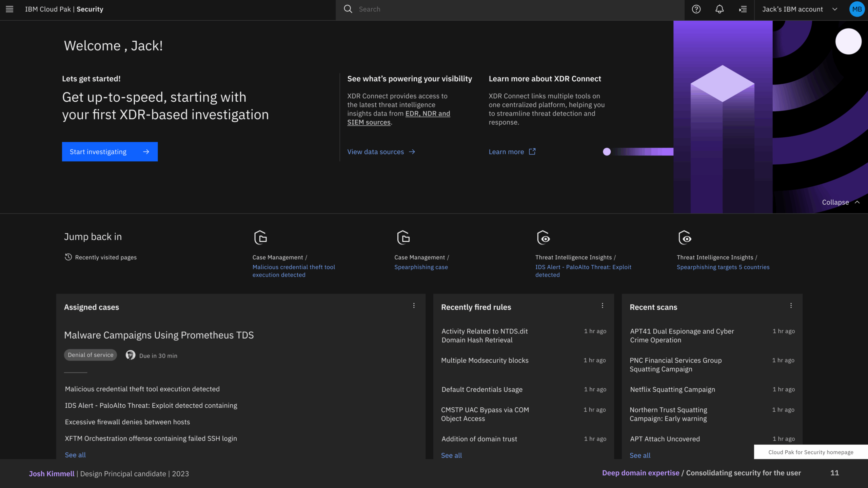The height and width of the screenshot is (488, 868).
Task: Collapse the welcome banner
Action: [841, 202]
